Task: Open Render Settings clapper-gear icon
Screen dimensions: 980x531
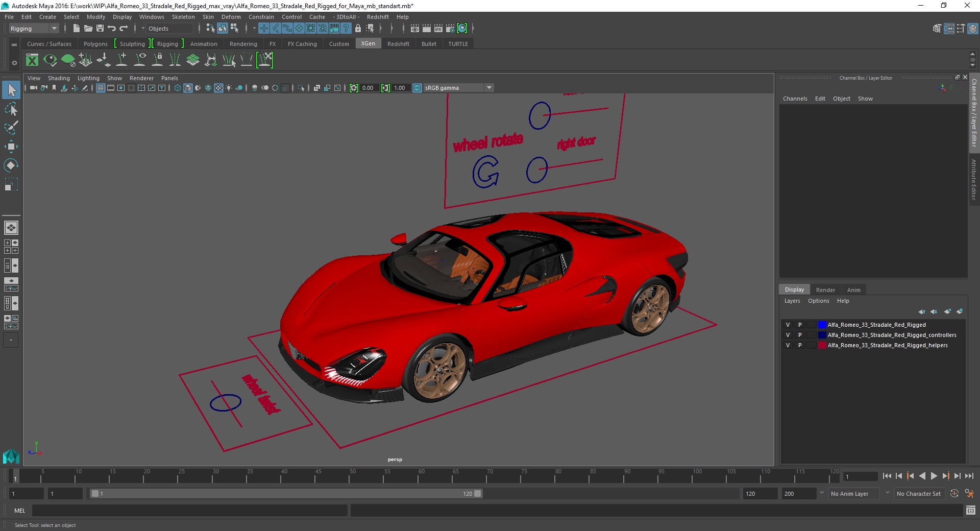Action: pyautogui.click(x=450, y=29)
